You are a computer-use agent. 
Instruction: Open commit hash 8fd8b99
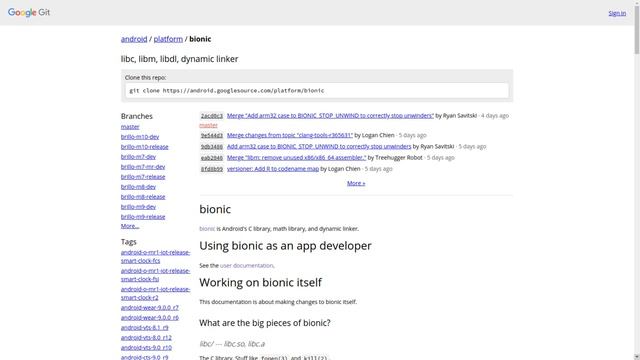211,169
